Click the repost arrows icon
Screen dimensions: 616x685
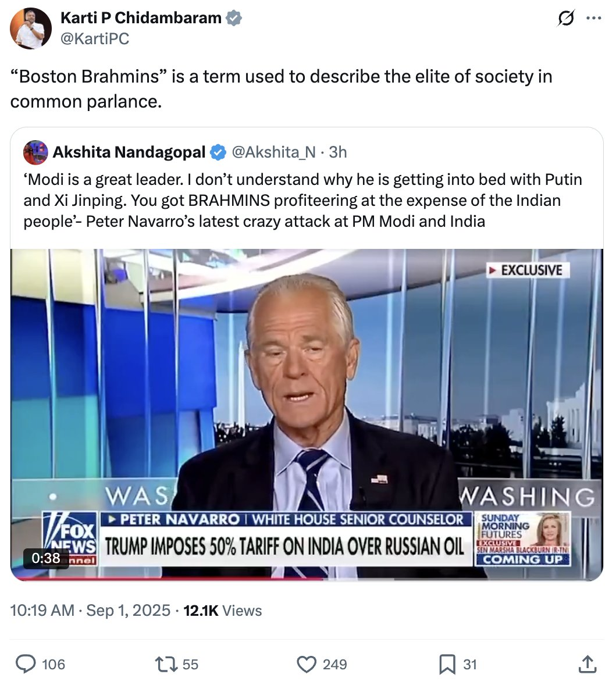tap(166, 664)
